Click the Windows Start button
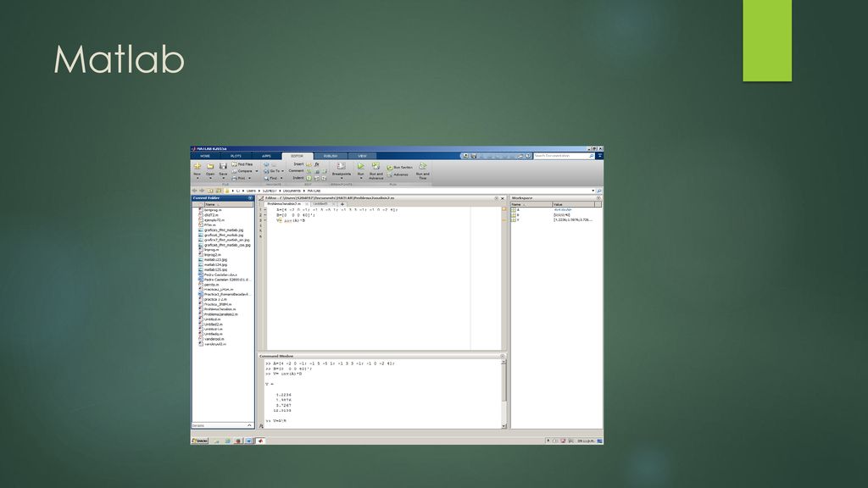 (200, 441)
